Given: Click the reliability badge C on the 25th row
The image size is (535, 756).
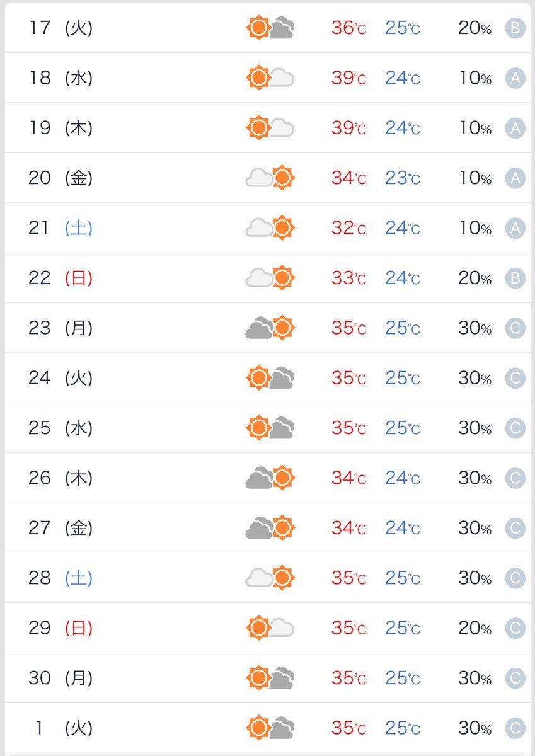Looking at the screenshot, I should [x=515, y=428].
